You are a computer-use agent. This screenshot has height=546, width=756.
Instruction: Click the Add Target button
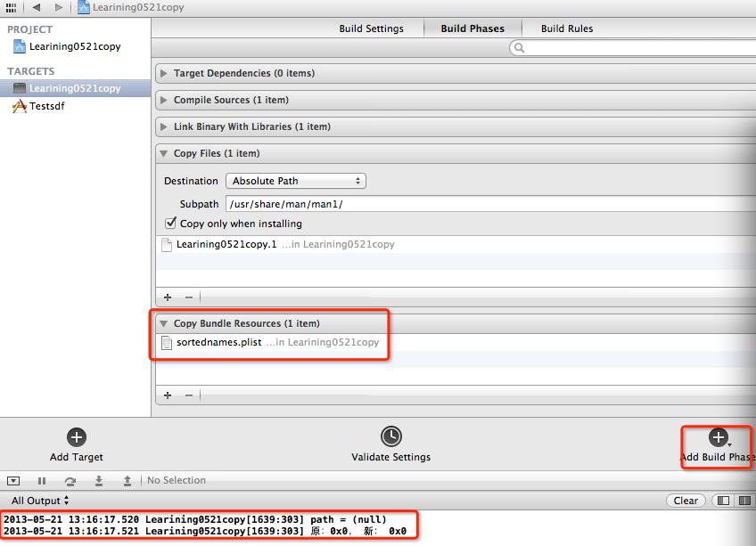coord(77,444)
